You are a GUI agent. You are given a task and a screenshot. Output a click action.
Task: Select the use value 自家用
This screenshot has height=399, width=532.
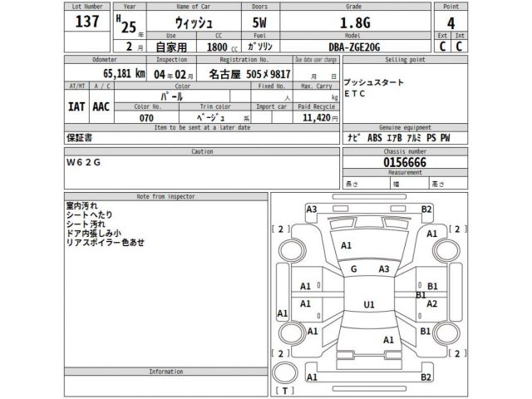171,47
